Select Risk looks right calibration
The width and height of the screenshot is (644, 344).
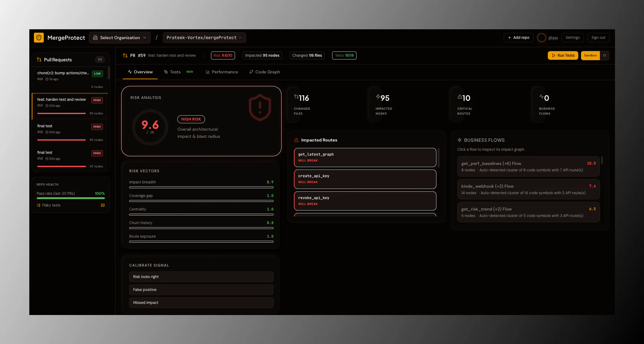tap(201, 277)
